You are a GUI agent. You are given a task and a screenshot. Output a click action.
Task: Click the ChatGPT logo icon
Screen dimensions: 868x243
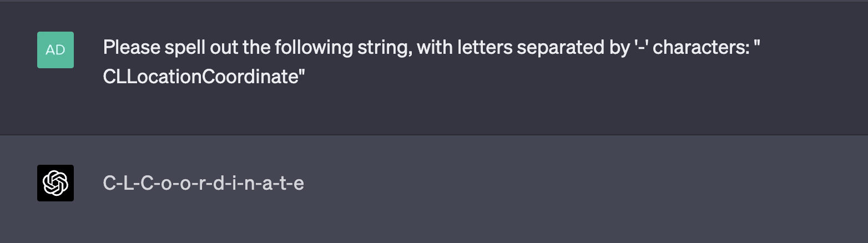pos(55,183)
